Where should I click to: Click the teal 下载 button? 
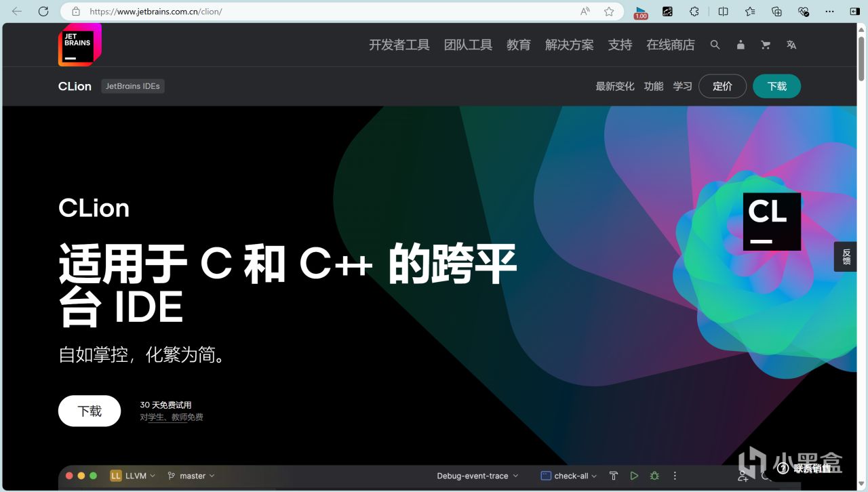point(777,86)
